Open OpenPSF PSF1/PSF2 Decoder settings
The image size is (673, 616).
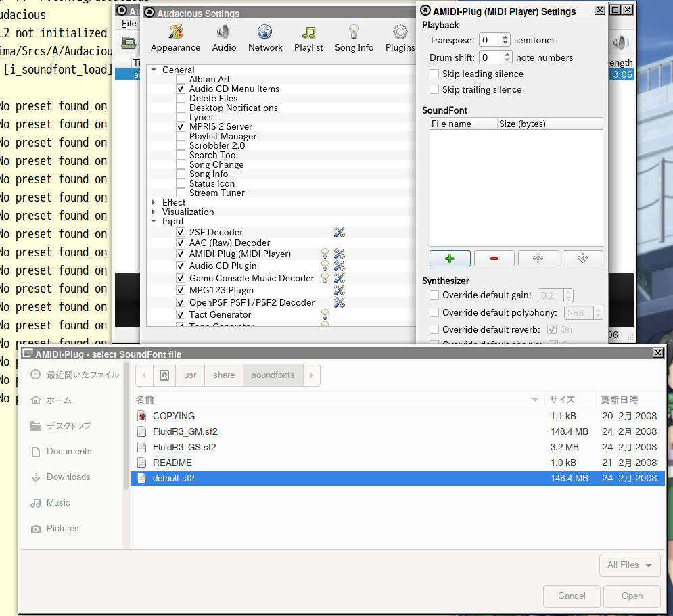340,302
